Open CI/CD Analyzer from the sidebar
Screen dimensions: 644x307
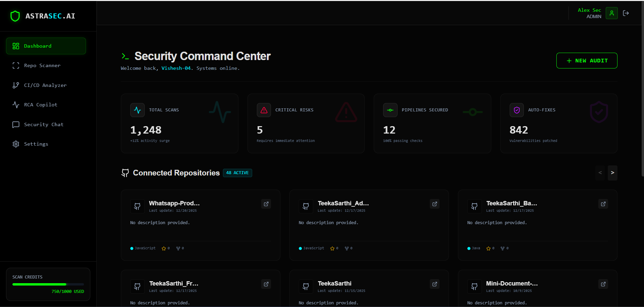coord(46,85)
